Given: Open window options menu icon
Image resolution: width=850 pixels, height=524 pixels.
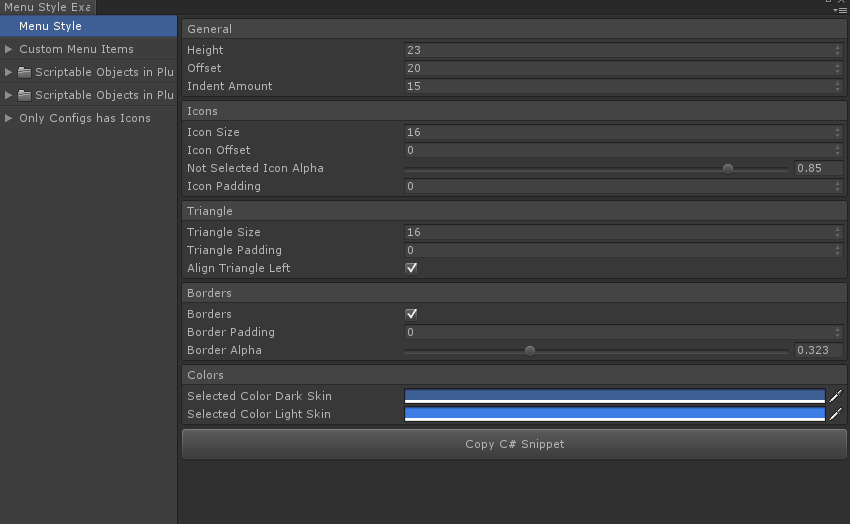Looking at the screenshot, I should 840,10.
